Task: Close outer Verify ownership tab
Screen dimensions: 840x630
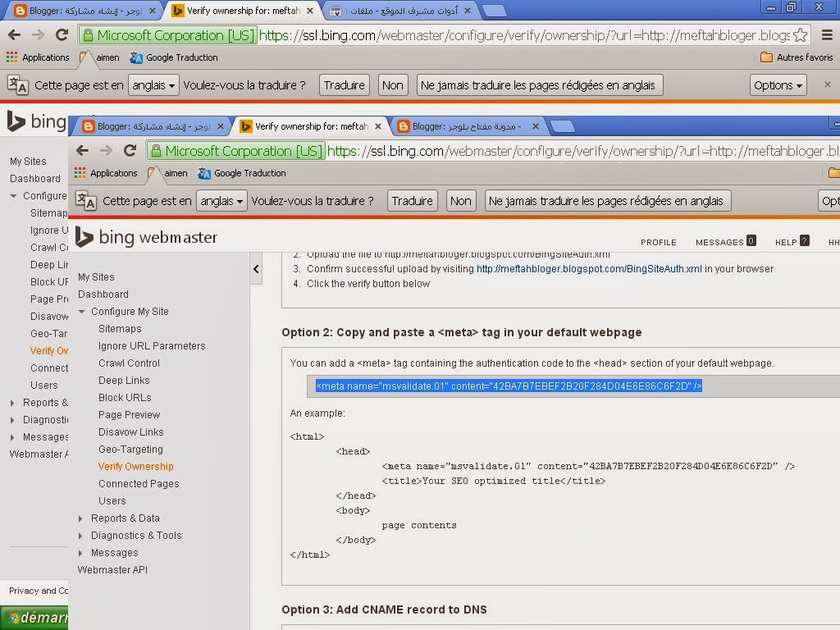Action: point(309,11)
